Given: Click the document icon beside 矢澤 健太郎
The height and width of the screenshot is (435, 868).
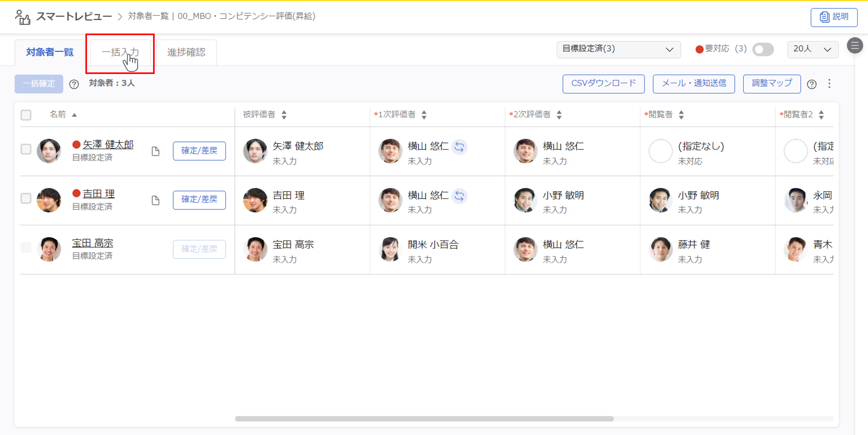Looking at the screenshot, I should 155,151.
